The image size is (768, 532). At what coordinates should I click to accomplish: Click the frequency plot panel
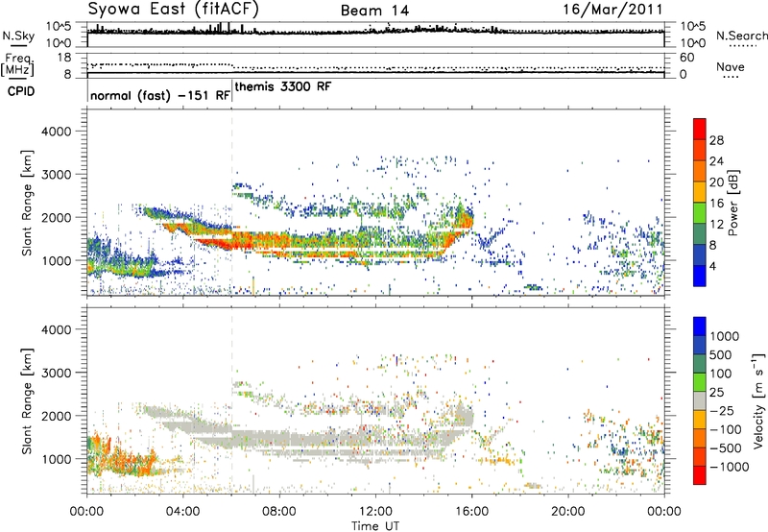[x=375, y=65]
